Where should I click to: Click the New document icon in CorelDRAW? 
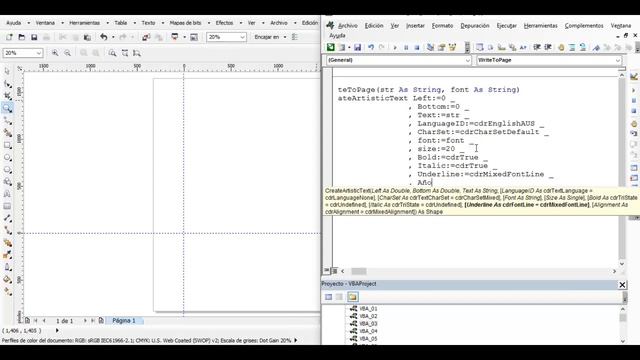click(x=9, y=37)
